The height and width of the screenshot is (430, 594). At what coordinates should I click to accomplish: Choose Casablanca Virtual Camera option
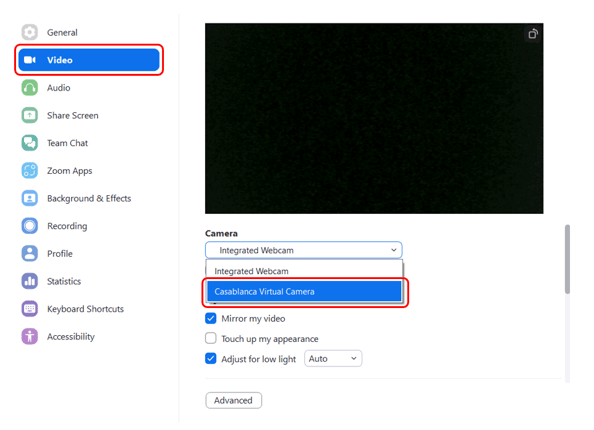click(304, 291)
